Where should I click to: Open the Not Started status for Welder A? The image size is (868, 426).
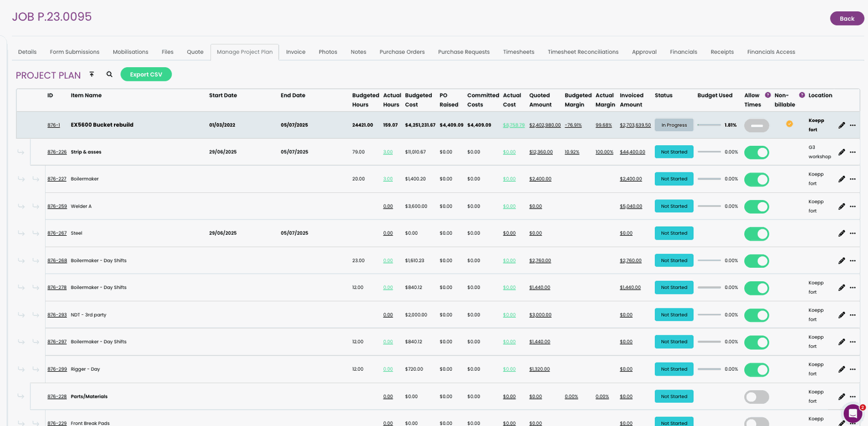point(674,206)
